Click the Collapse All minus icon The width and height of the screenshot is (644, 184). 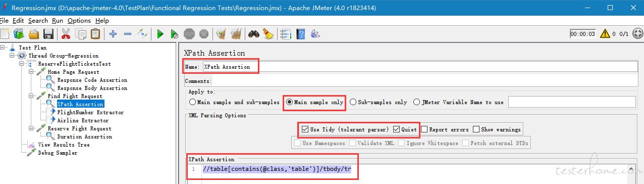128,34
